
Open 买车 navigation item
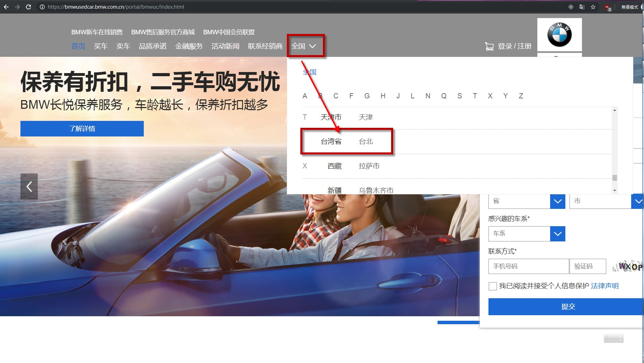101,46
